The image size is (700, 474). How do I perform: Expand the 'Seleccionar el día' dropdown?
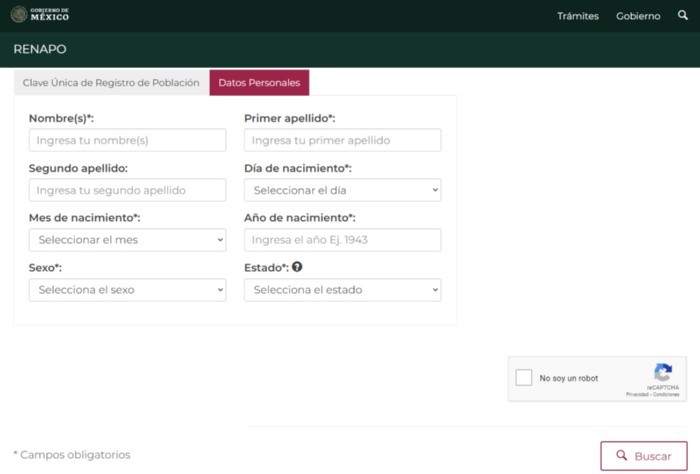point(342,190)
